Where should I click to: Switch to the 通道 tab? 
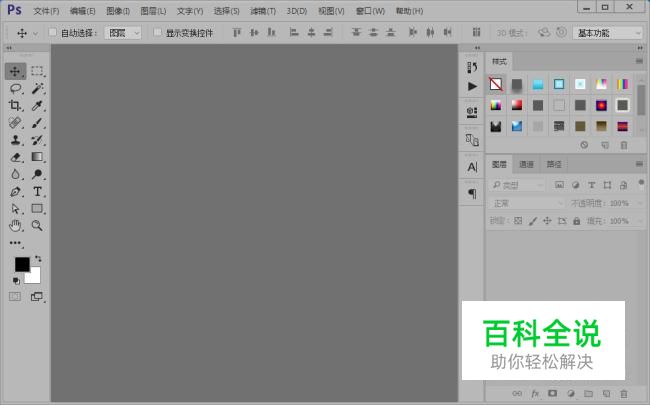pyautogui.click(x=526, y=164)
